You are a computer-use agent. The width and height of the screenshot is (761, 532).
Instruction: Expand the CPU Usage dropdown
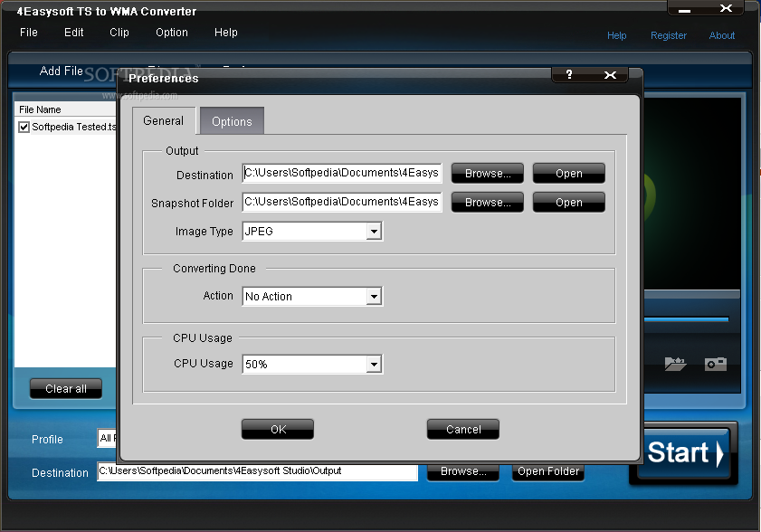[x=374, y=365]
